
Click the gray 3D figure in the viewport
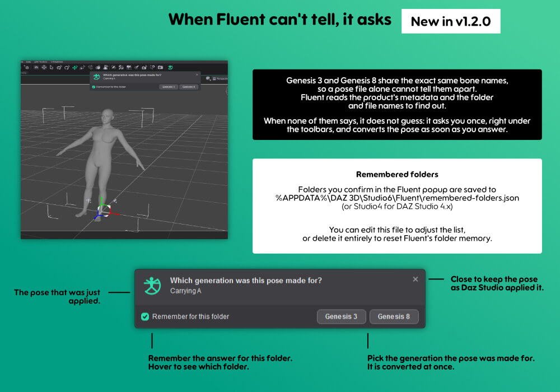102,157
